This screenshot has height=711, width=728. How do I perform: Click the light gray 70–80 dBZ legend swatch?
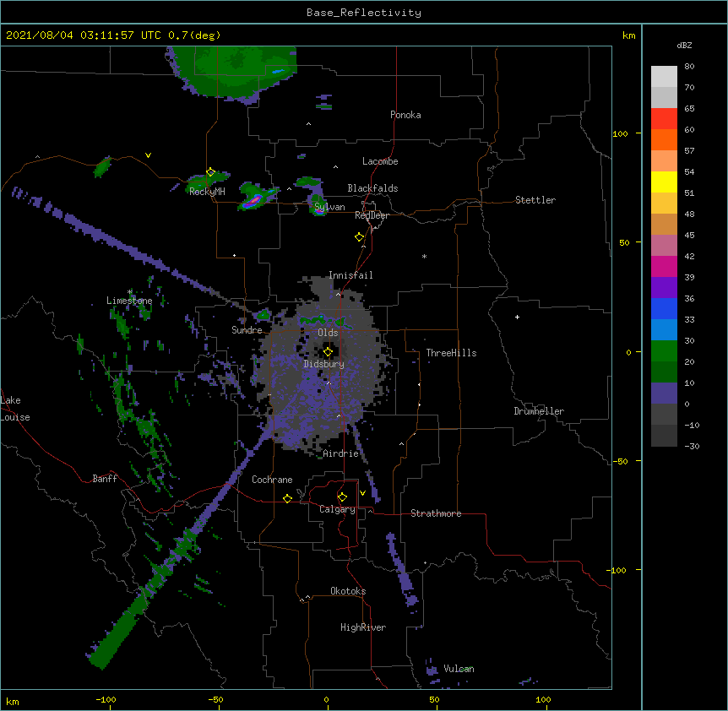pos(664,77)
